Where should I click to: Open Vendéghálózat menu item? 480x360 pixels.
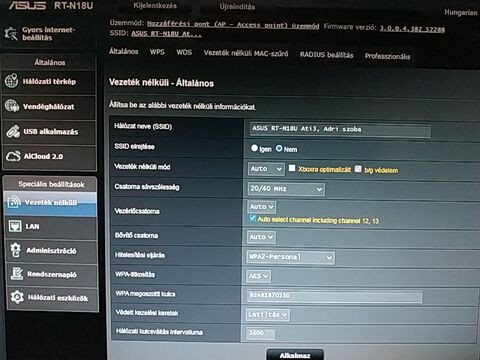[x=49, y=107]
